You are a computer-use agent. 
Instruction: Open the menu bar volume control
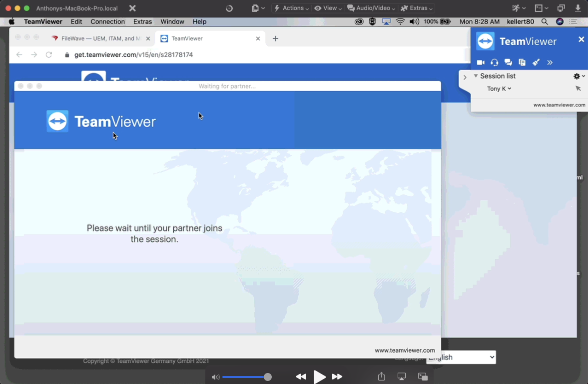pyautogui.click(x=414, y=22)
